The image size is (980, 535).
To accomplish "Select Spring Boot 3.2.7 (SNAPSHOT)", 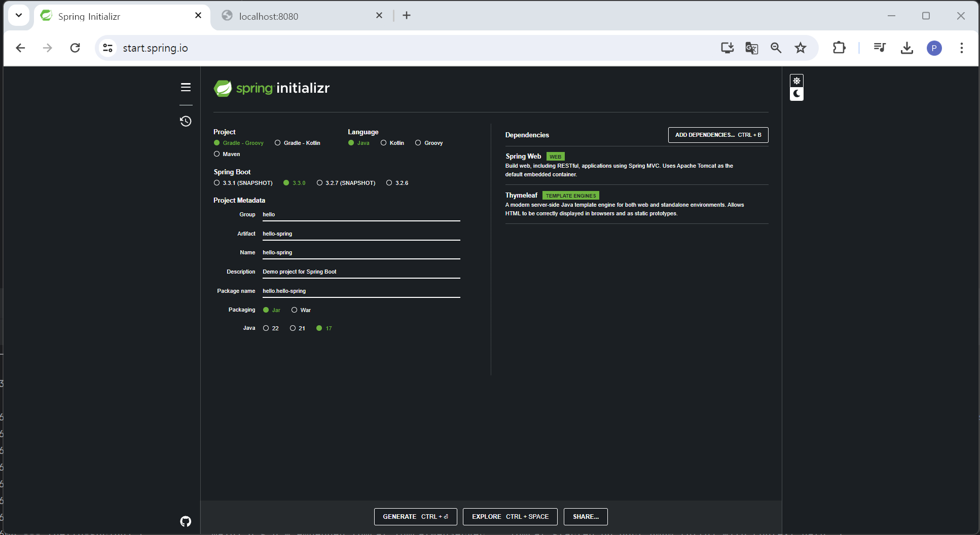I will point(346,183).
